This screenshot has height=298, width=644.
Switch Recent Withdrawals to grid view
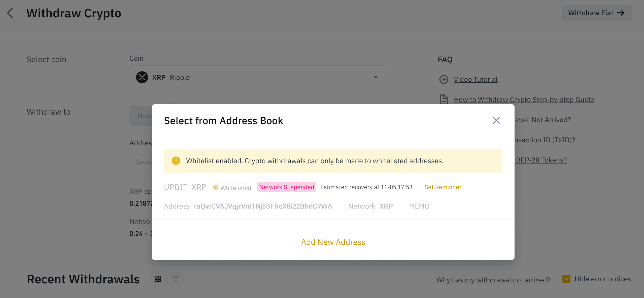pos(158,279)
